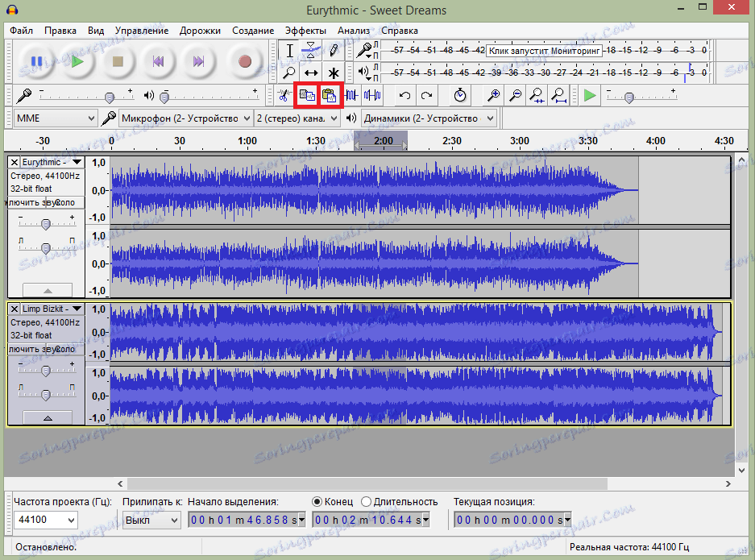Select the Selection tool (I-beam)
Image resolution: width=755 pixels, height=560 pixels.
click(289, 49)
